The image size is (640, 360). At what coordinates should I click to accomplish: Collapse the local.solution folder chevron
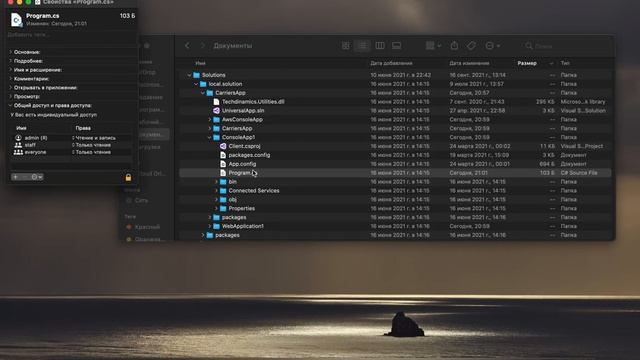196,84
